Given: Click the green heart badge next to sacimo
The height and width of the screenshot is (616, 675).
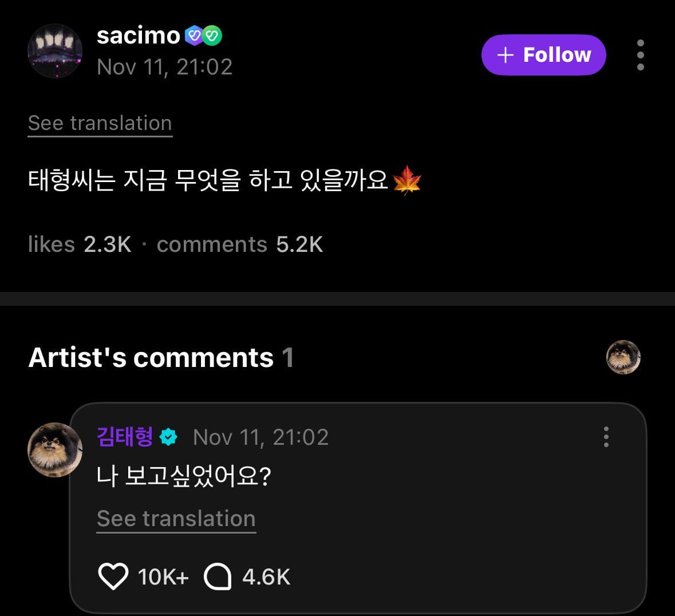Looking at the screenshot, I should 212,36.
